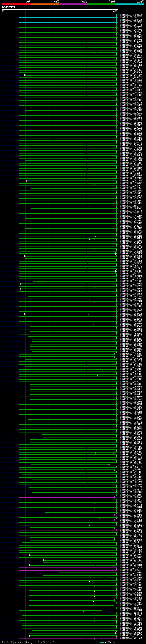146x644 pixels.
Task: Open hit UniRef100_C6TNT5
Action: pos(131,17)
